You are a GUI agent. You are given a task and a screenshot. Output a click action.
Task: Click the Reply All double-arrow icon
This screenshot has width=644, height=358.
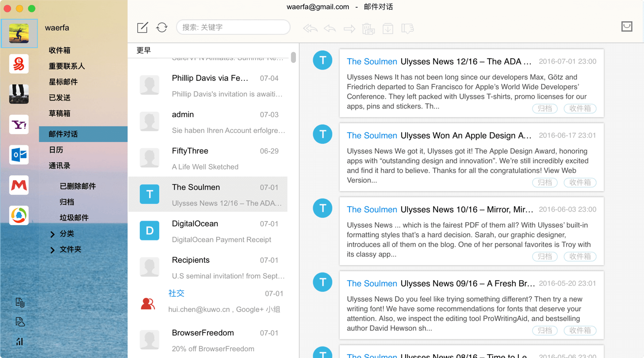(x=310, y=29)
